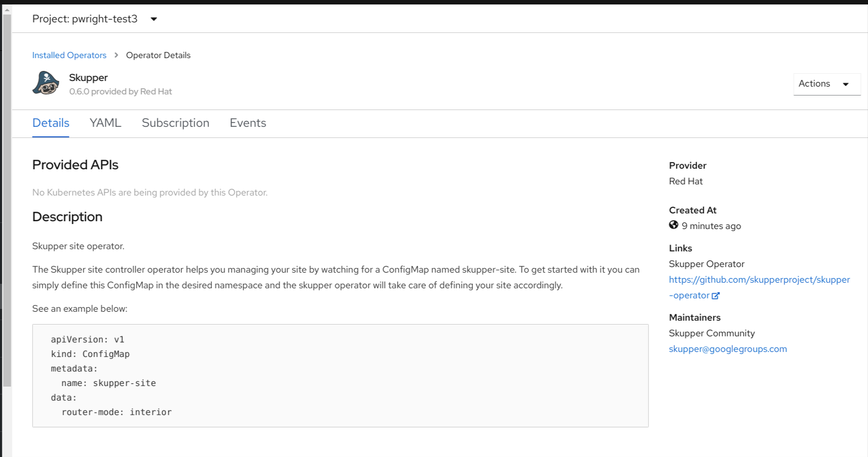
Task: Click the '0.6.0 provided by Red Hat' version text
Action: click(121, 92)
